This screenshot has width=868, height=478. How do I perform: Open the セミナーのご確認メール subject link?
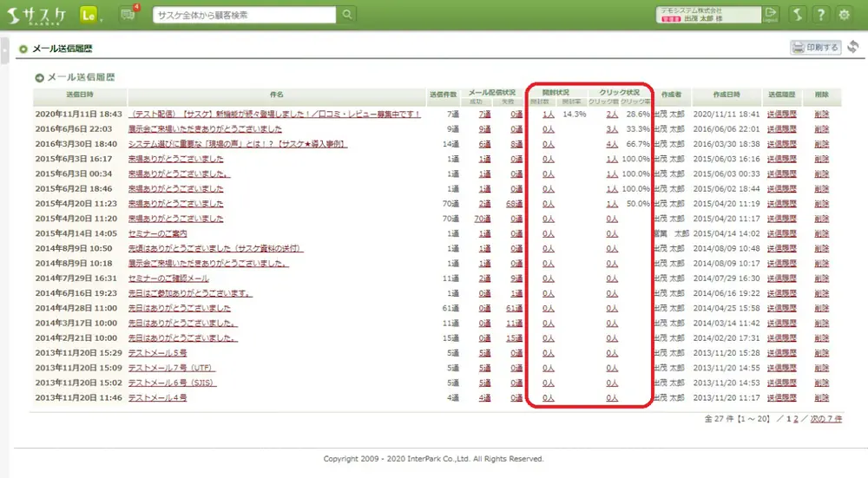tap(168, 278)
